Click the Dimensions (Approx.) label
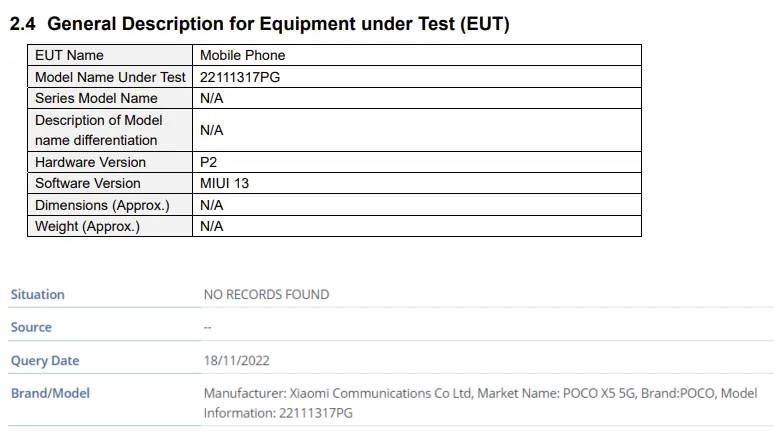774x436 pixels. (x=102, y=205)
